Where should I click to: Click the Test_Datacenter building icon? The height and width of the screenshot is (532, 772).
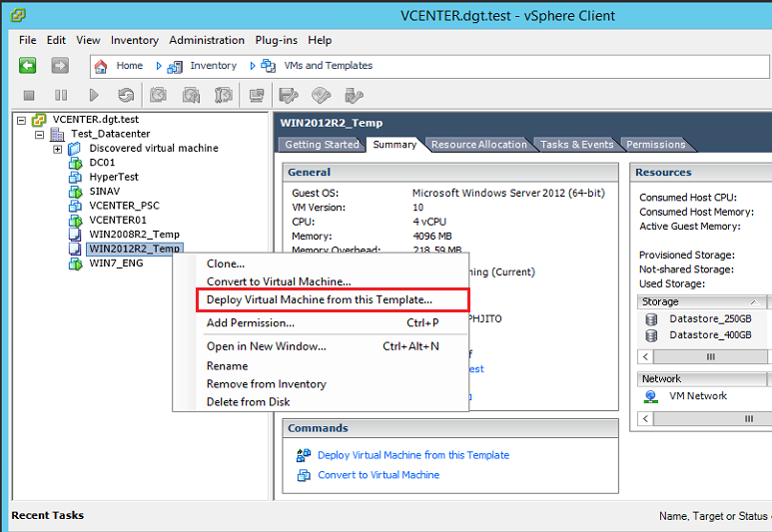click(x=58, y=134)
